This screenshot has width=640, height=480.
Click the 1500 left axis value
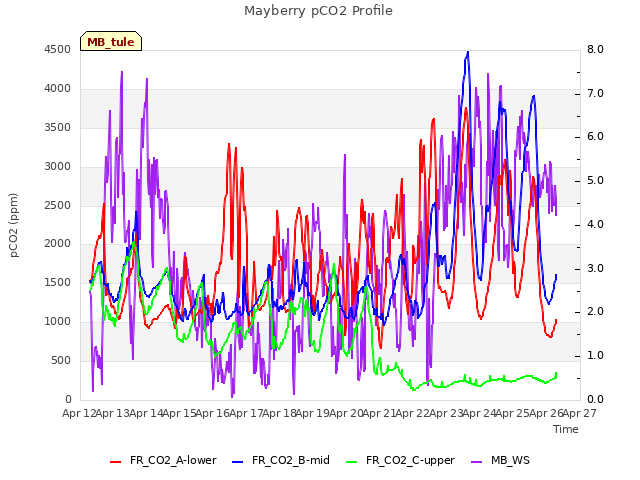[58, 282]
